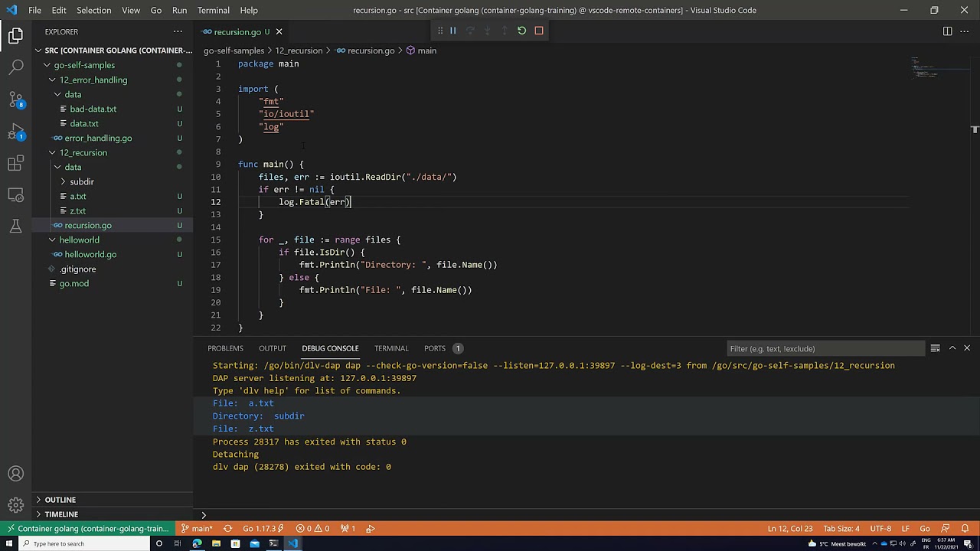The height and width of the screenshot is (551, 980).
Task: Open Run and Debug view
Action: (x=15, y=132)
